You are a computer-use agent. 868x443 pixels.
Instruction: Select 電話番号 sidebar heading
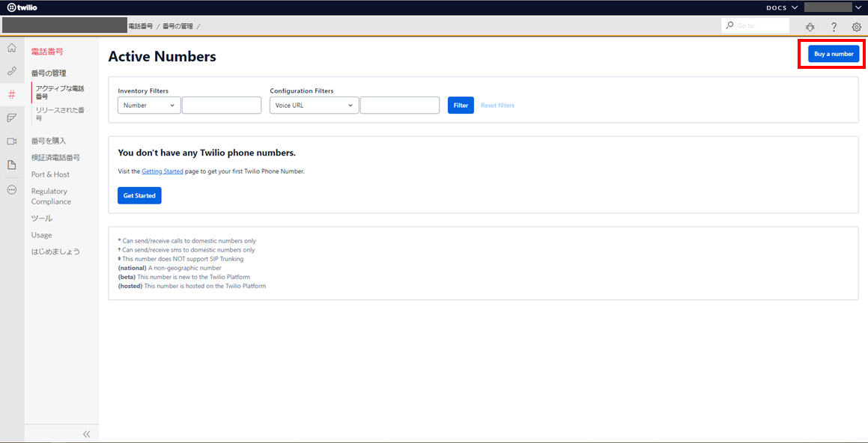pos(47,52)
